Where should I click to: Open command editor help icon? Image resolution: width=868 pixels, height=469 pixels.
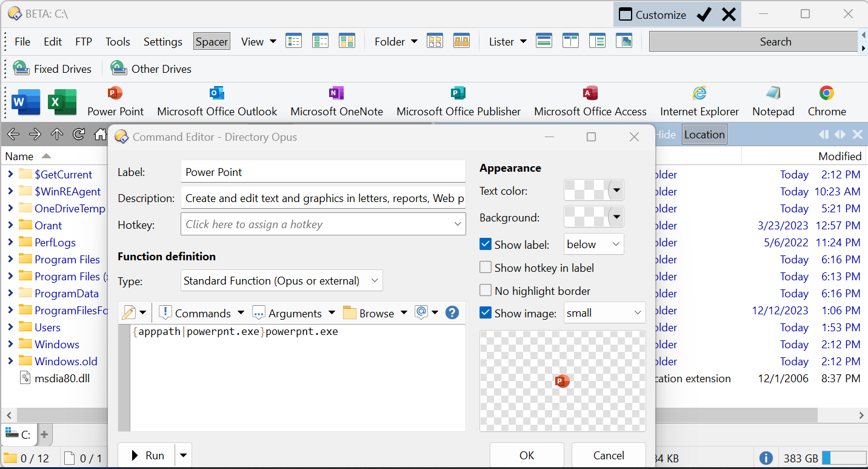coord(452,312)
